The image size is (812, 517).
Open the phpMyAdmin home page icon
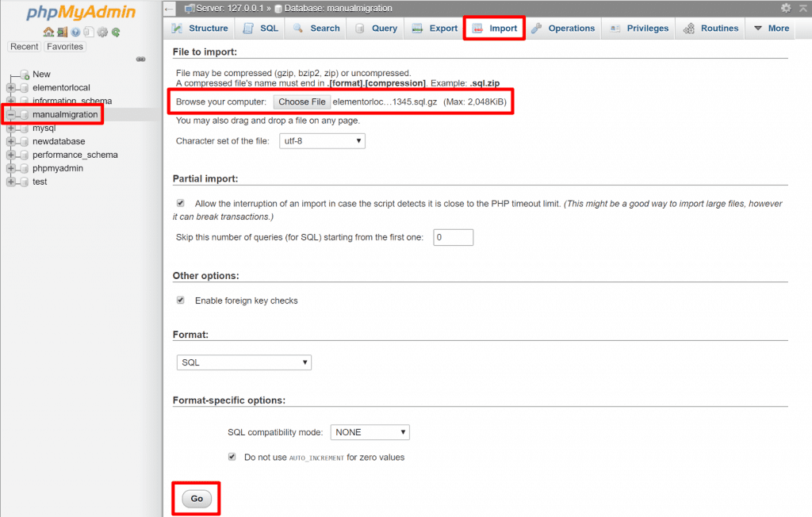point(49,32)
